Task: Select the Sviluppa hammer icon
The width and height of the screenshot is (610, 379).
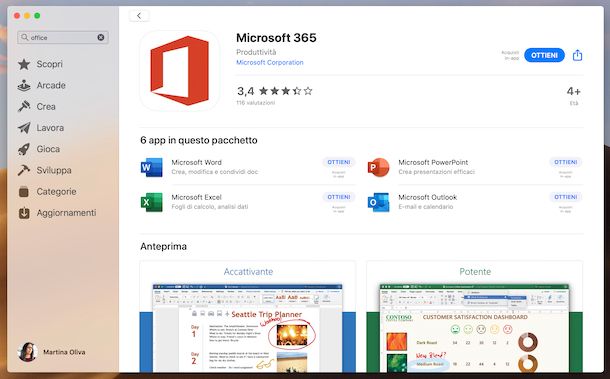Action: [24, 170]
